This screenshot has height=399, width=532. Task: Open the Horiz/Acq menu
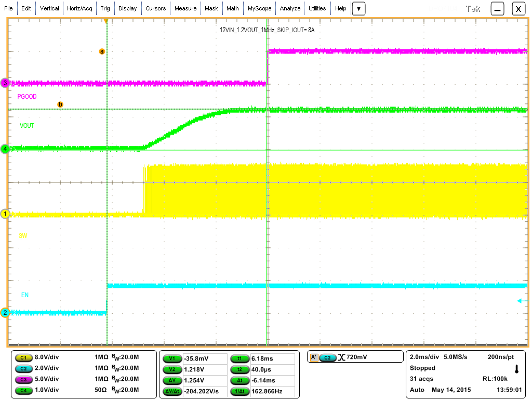click(x=79, y=8)
